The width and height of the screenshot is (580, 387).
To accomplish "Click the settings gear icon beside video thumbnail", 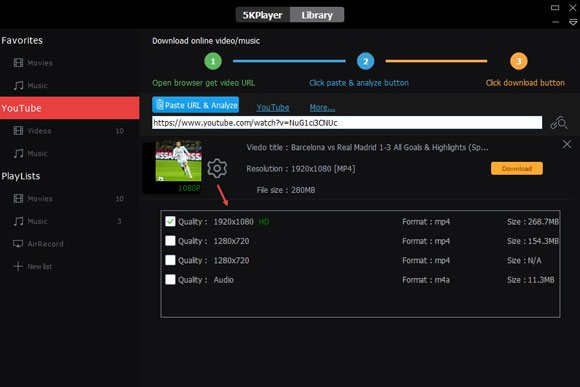I will click(217, 168).
